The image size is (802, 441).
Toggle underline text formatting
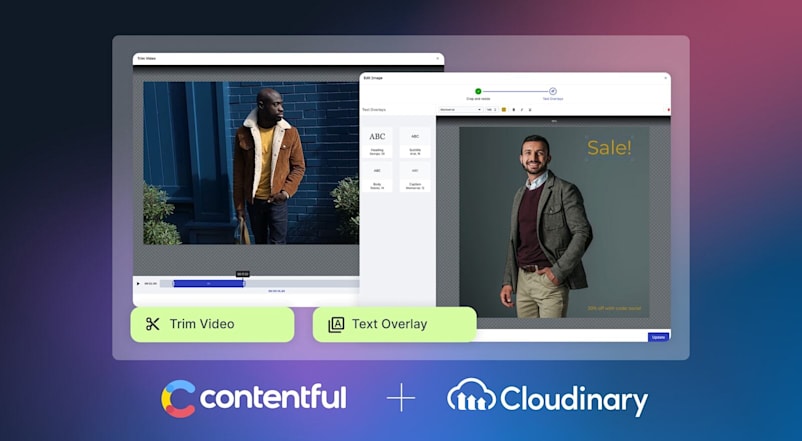(530, 109)
